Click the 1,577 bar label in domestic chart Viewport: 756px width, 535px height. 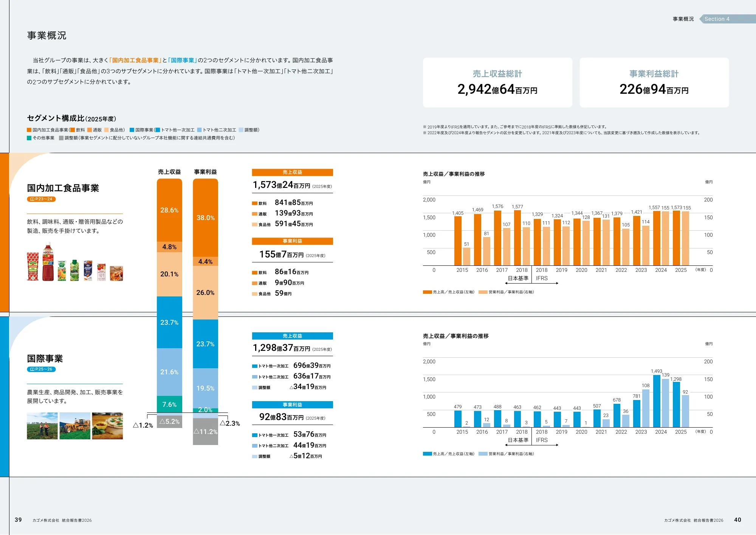click(517, 207)
